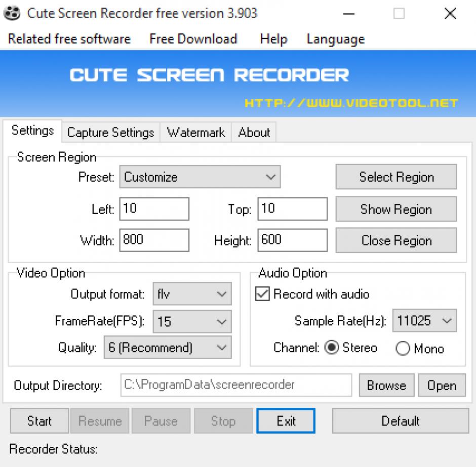The height and width of the screenshot is (467, 476).
Task: Open the Related free software menu
Action: tap(69, 39)
